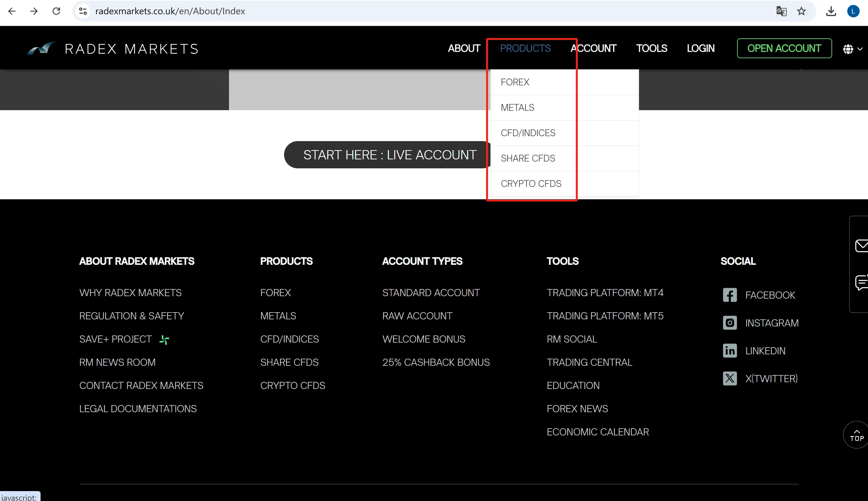The image size is (868, 501).
Task: Open site information icon in address bar
Action: 83,11
